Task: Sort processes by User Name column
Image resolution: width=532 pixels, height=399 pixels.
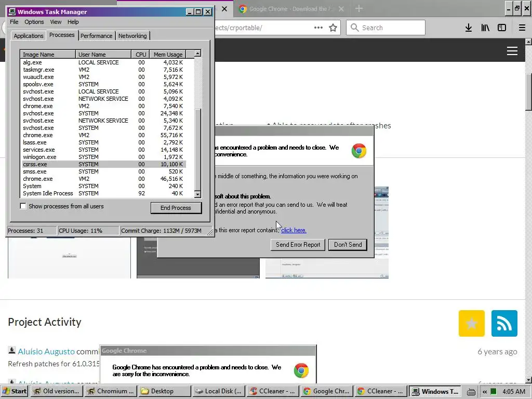Action: pyautogui.click(x=103, y=54)
